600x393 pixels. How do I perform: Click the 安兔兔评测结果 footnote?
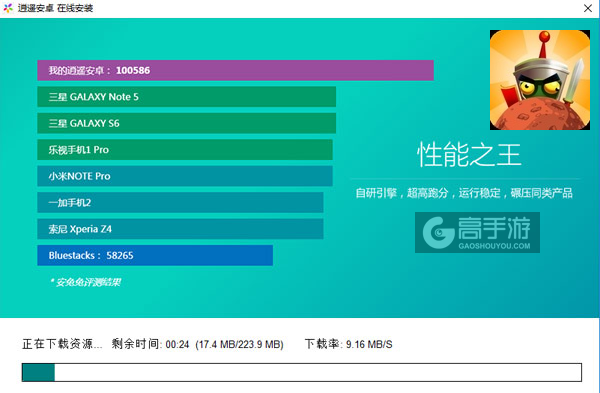[85, 282]
